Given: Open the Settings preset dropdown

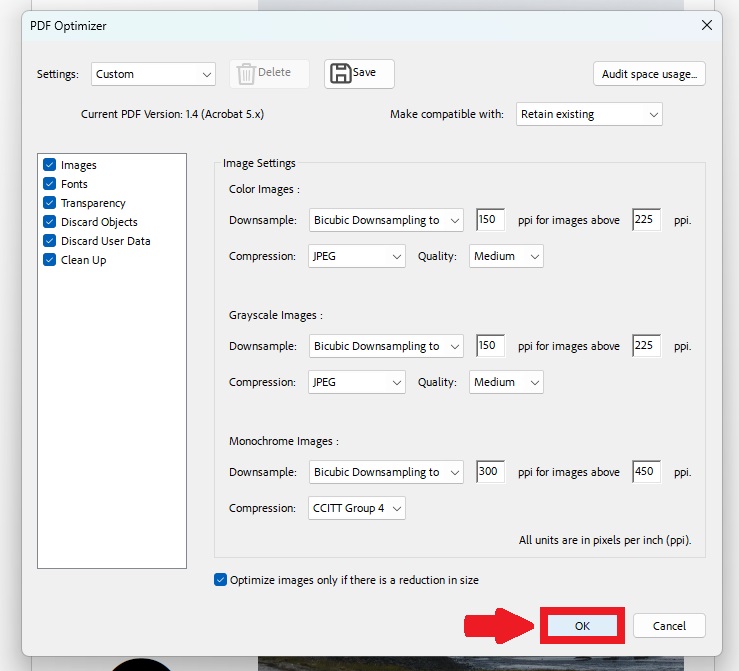Looking at the screenshot, I should 153,74.
